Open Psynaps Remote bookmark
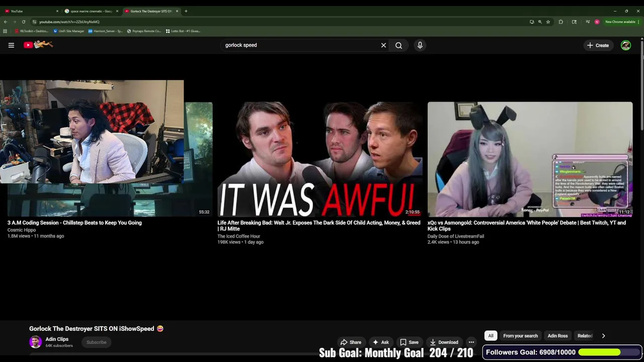 [x=144, y=31]
